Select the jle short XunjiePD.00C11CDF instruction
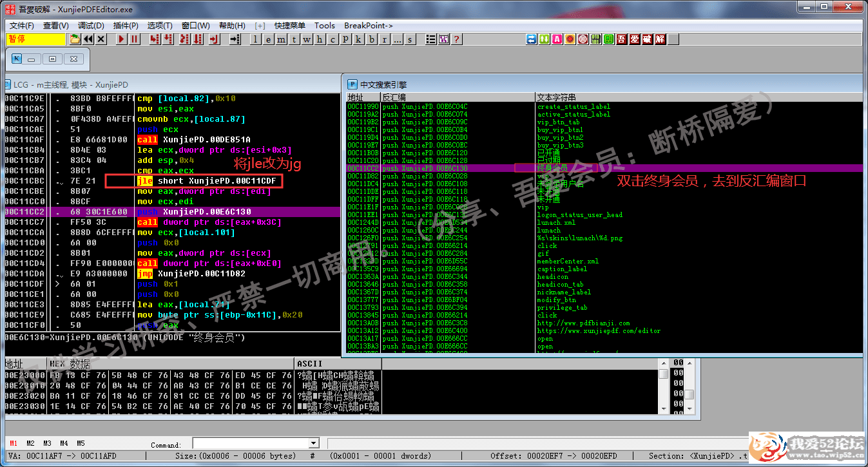This screenshot has height=467, width=868. pyautogui.click(x=206, y=181)
